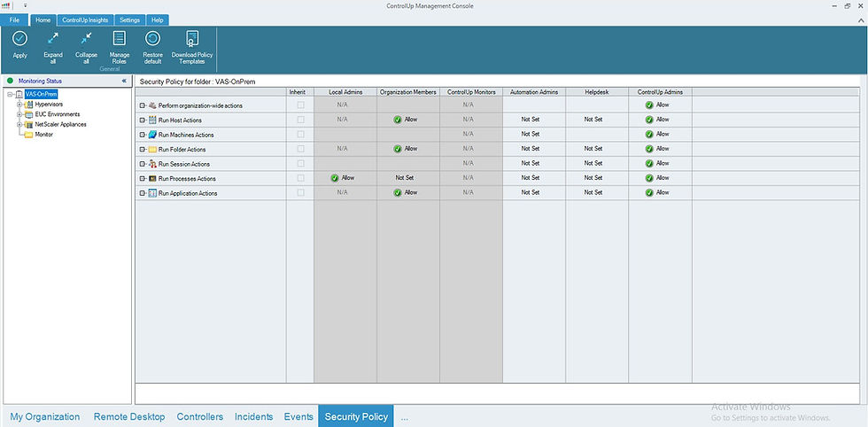Switch to My Organization bottom tab
Image resolution: width=868 pixels, height=427 pixels.
pos(45,416)
